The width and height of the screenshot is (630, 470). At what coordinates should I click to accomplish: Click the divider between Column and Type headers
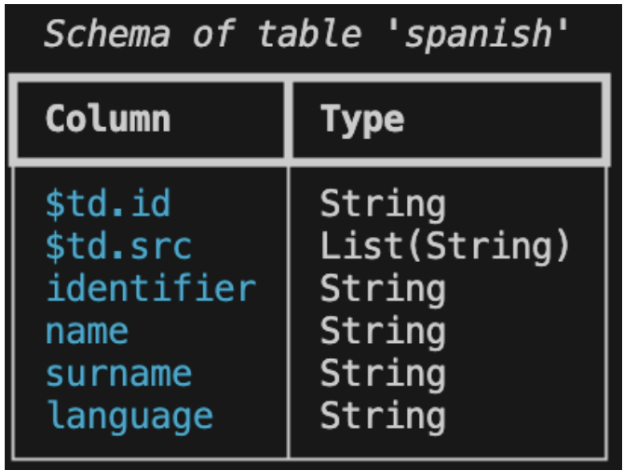pyautogui.click(x=289, y=119)
